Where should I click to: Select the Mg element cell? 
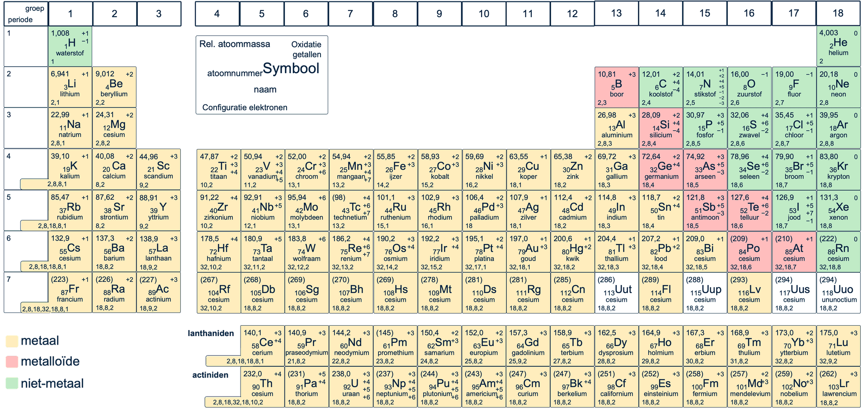[114, 128]
